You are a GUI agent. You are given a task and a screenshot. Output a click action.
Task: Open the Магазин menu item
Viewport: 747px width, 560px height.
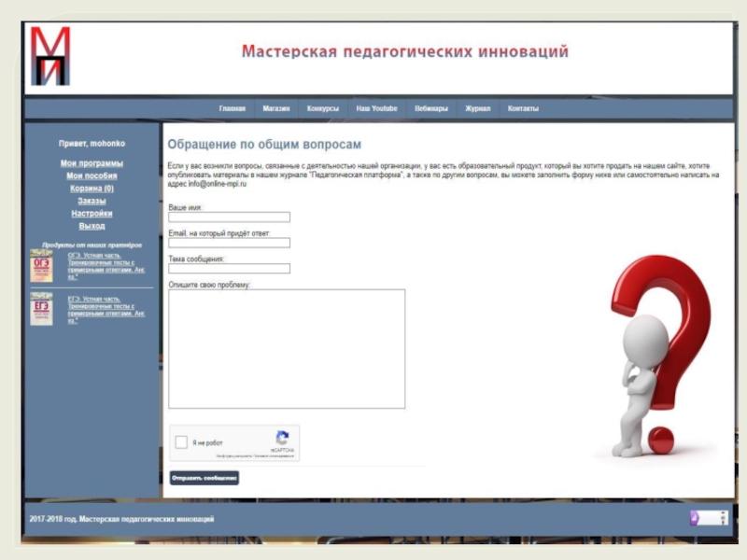pyautogui.click(x=276, y=109)
